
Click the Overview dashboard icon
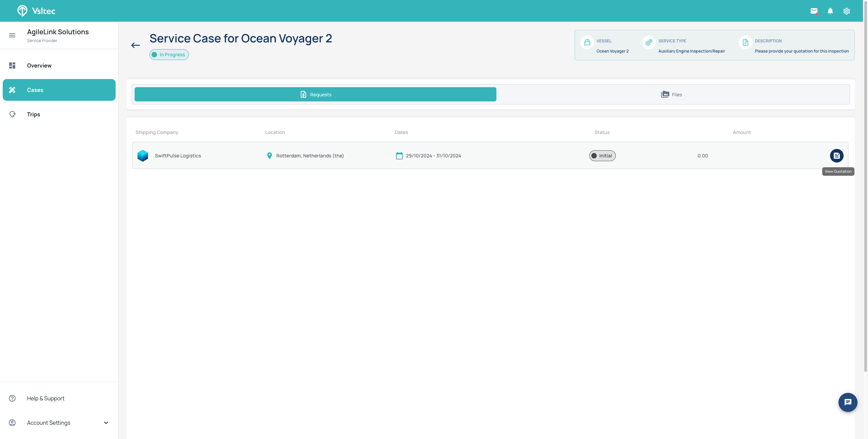[x=12, y=65]
